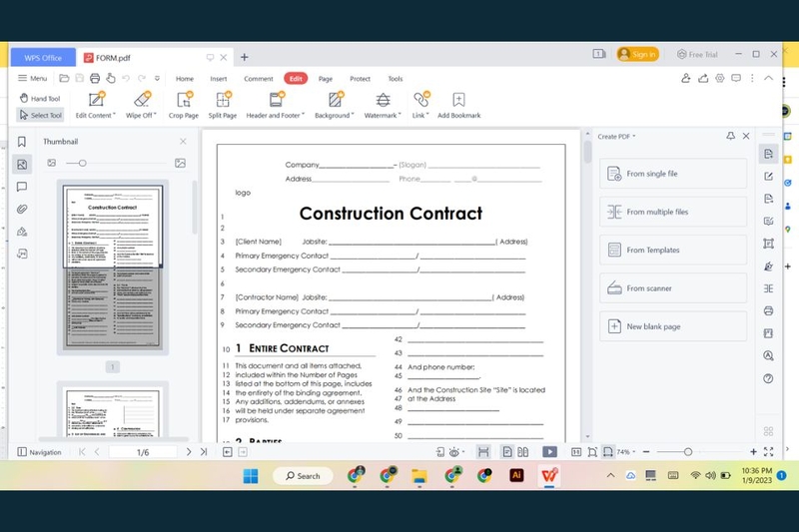The width and height of the screenshot is (799, 532).
Task: Create PDF From single file
Action: pos(673,174)
